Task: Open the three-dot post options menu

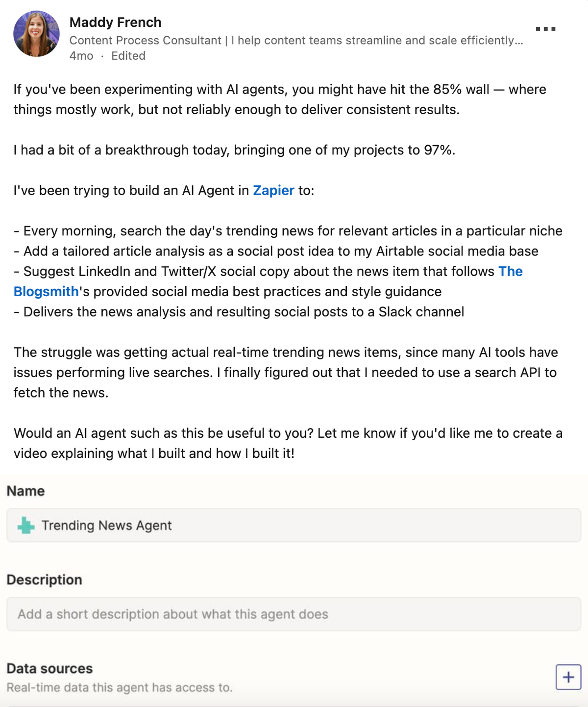Action: (x=545, y=29)
